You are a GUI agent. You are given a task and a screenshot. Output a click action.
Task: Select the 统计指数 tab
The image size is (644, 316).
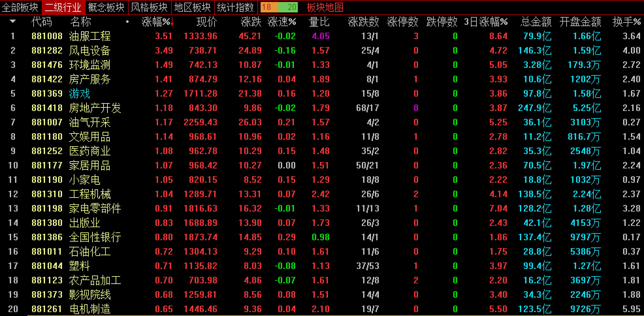click(235, 7)
